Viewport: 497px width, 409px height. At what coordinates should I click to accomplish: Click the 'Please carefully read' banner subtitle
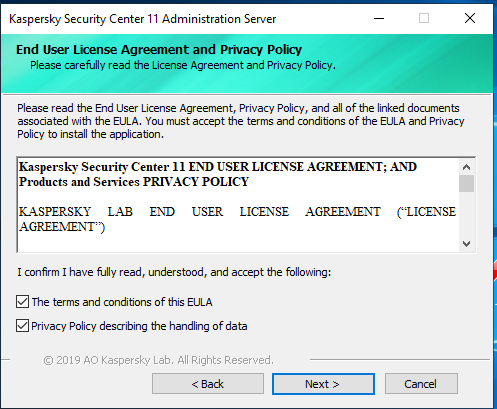183,65
